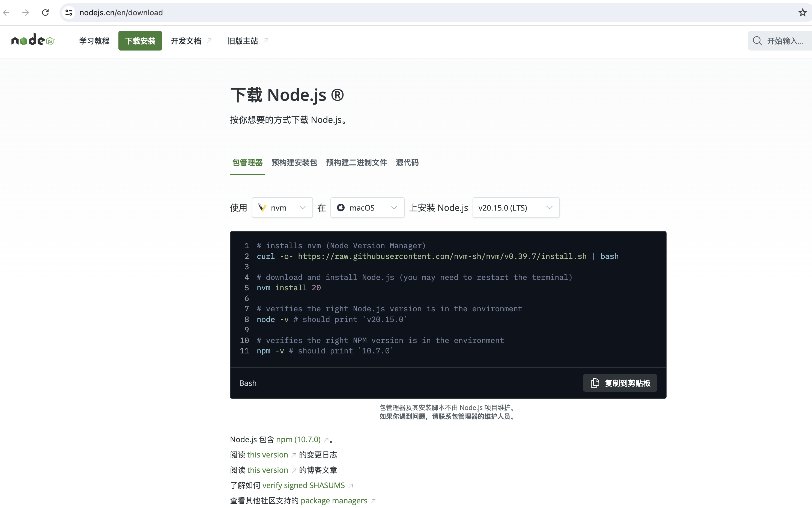This screenshot has width=812, height=508.
Task: Click external arrow beside 的变更日志 link
Action: pyautogui.click(x=294, y=455)
